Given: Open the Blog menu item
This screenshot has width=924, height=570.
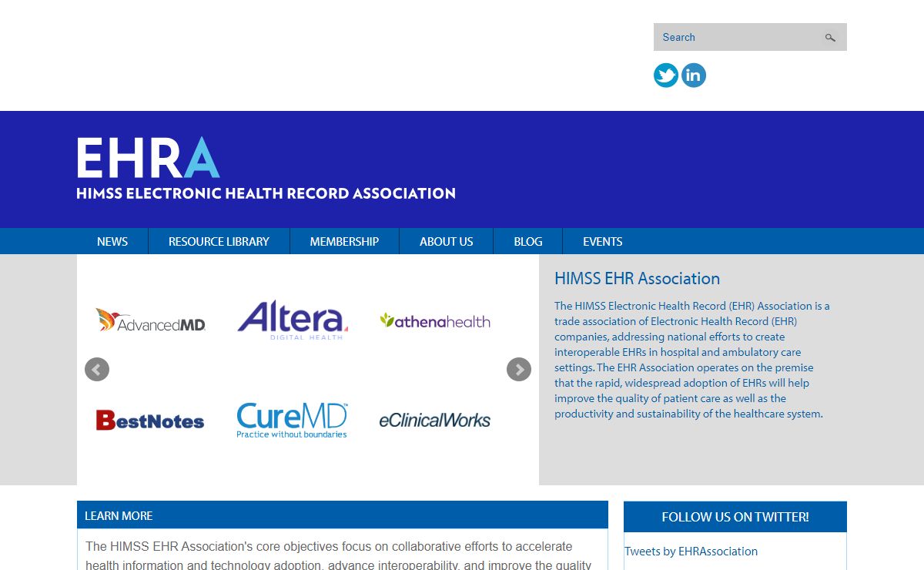Looking at the screenshot, I should 528,241.
